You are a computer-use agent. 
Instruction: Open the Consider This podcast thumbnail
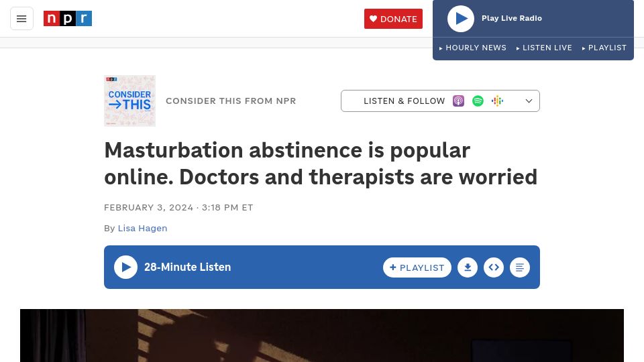(129, 101)
